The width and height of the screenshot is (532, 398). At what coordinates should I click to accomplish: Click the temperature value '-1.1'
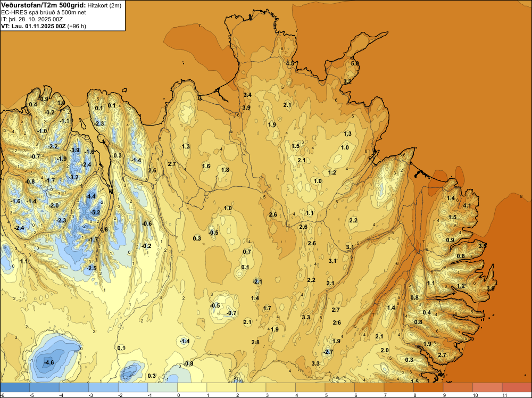click(x=64, y=121)
